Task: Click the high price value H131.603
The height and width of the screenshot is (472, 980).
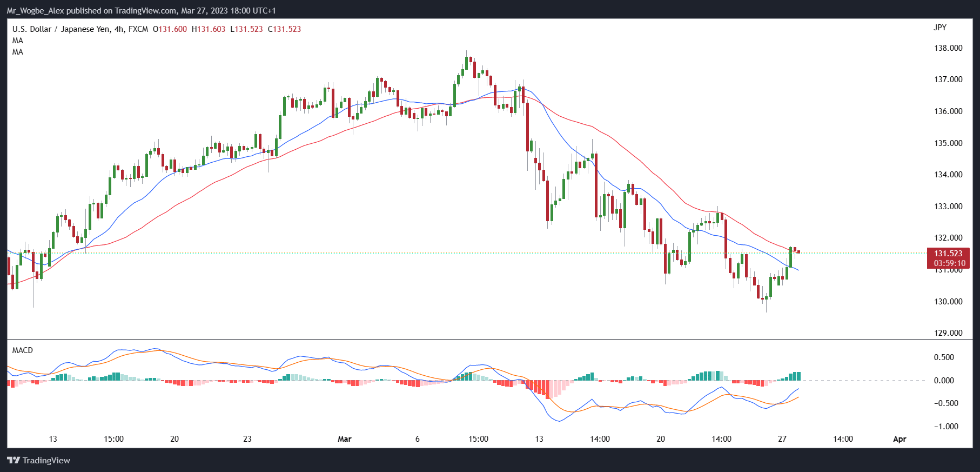Action: point(209,29)
